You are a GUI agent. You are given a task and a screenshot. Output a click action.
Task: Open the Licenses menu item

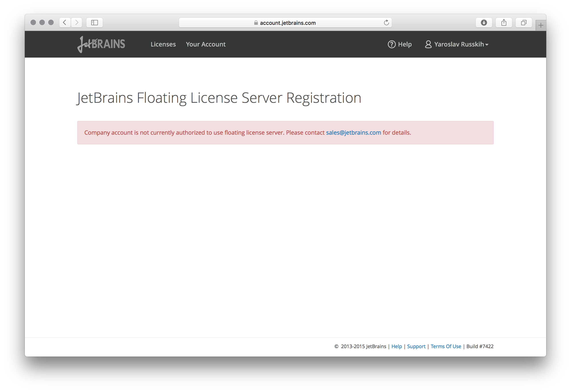click(x=163, y=44)
